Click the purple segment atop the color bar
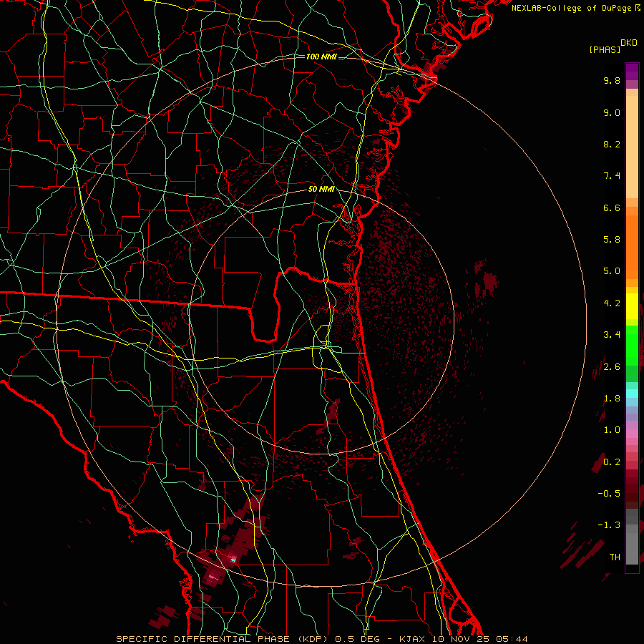Screen dimensions: 644x644 [x=632, y=72]
